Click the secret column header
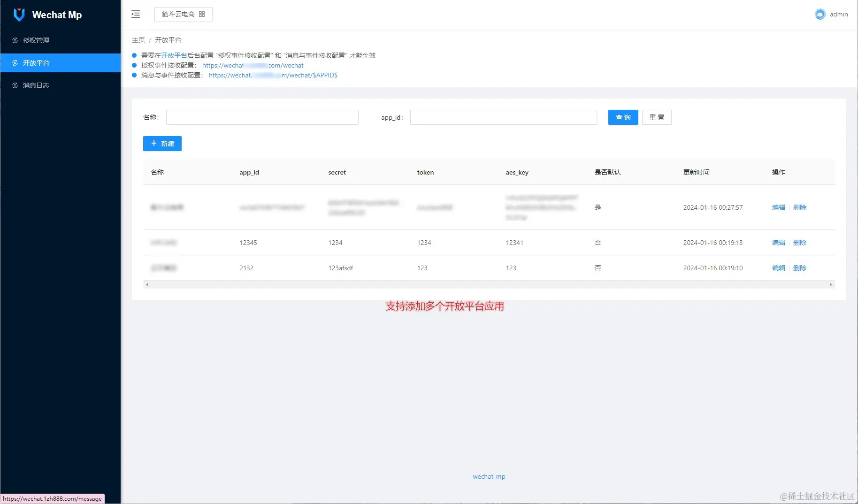This screenshot has width=858, height=504. 337,172
